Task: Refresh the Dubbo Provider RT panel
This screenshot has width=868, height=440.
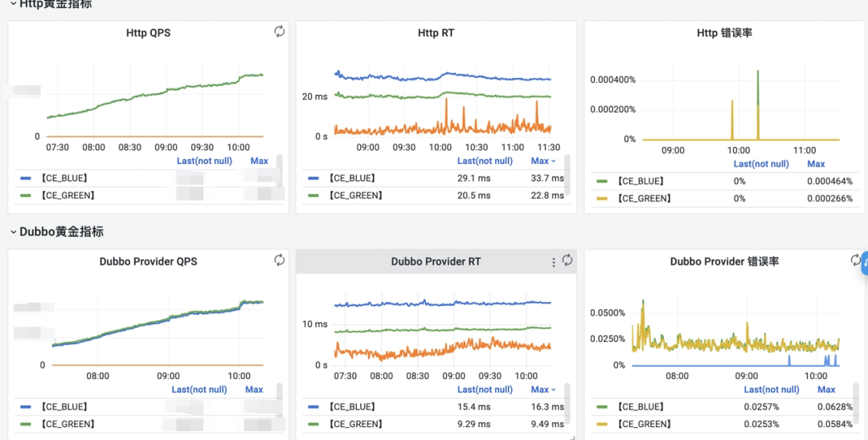Action: coord(567,260)
